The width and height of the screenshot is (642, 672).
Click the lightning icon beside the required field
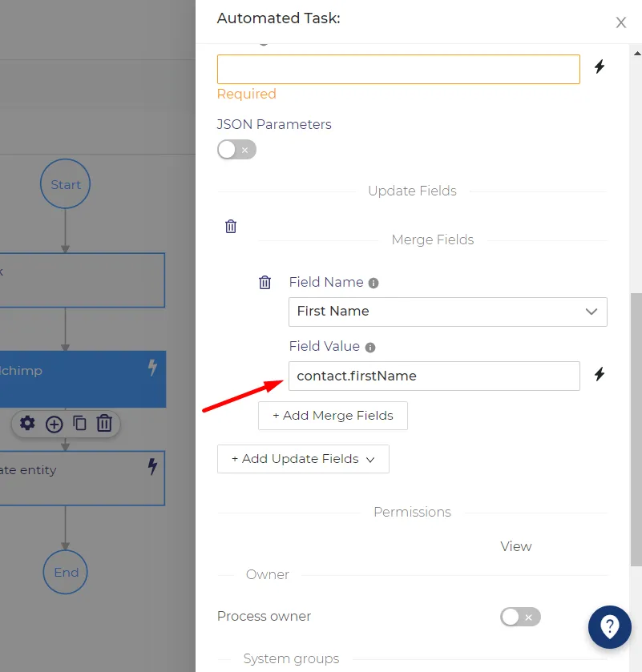[599, 66]
